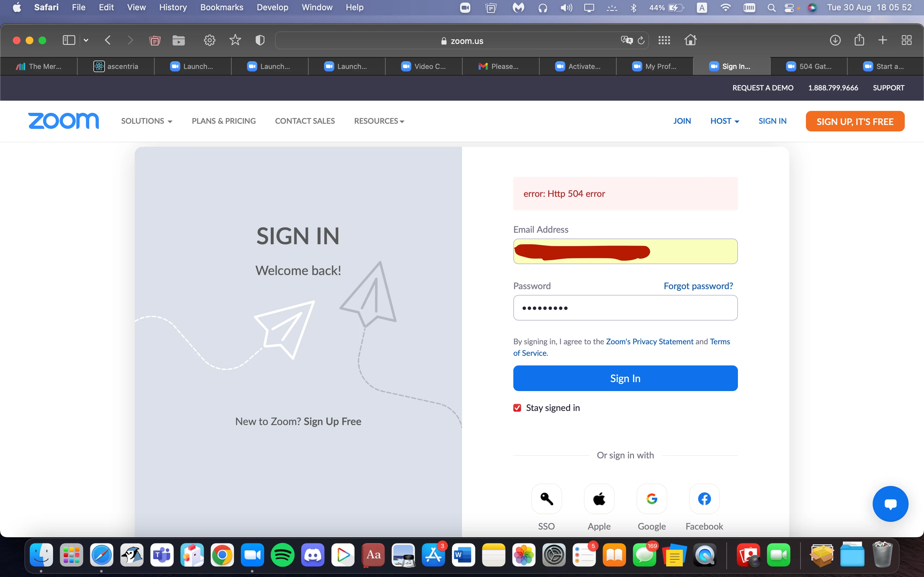924x577 pixels.
Task: Open the blue chat bubble widget
Action: coord(890,504)
